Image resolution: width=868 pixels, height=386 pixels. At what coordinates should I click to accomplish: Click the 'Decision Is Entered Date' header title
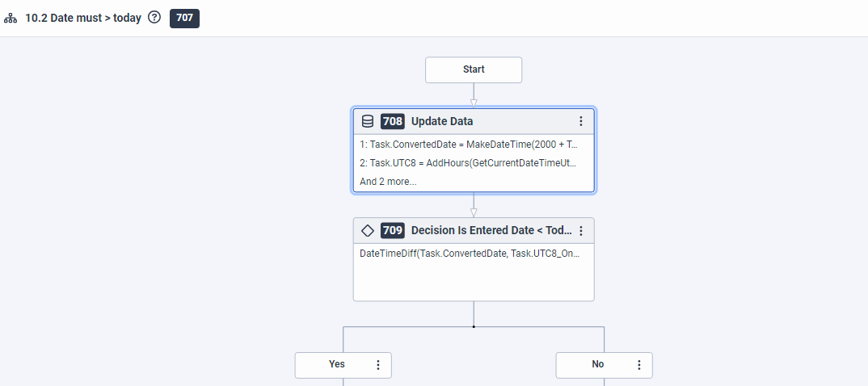coord(490,230)
